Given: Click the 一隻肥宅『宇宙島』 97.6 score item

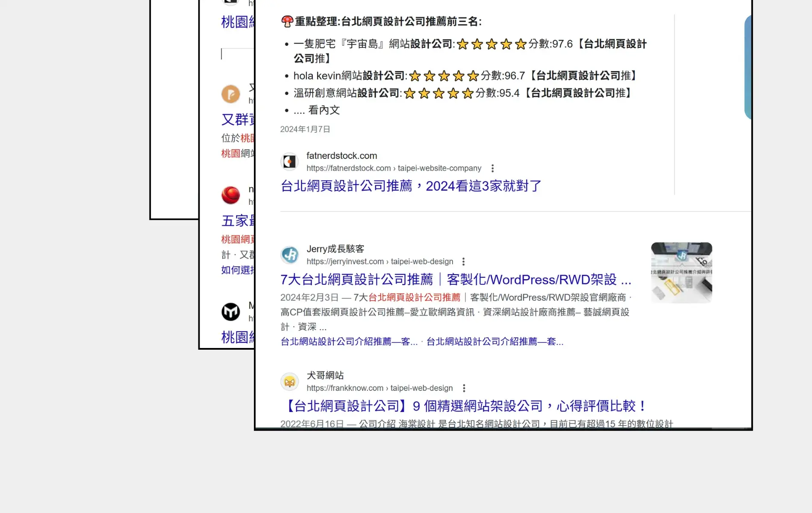Looking at the screenshot, I should (x=470, y=51).
